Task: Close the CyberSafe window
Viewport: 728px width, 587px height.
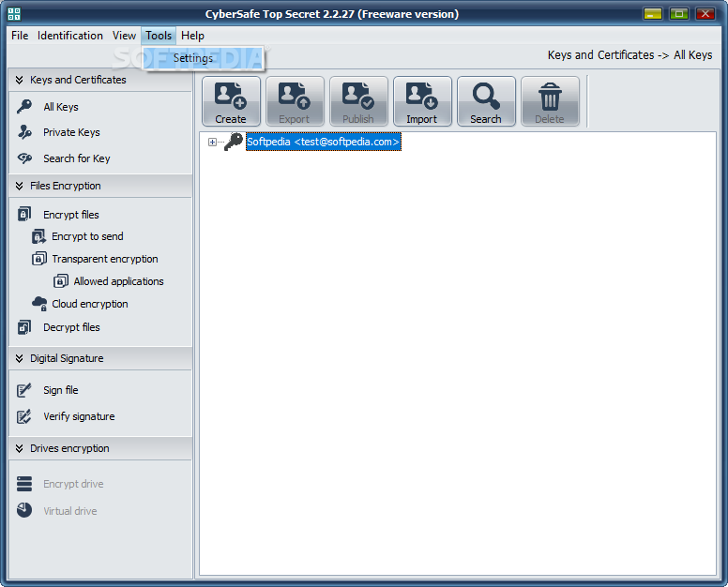Action: 705,14
